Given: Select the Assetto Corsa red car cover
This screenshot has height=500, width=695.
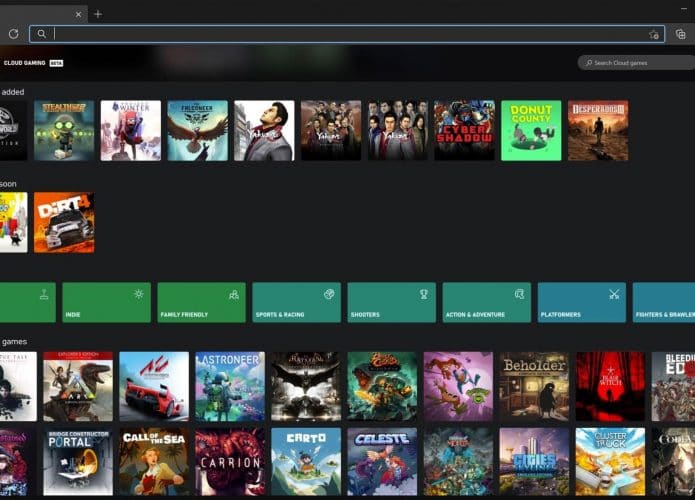Looking at the screenshot, I should click(154, 387).
